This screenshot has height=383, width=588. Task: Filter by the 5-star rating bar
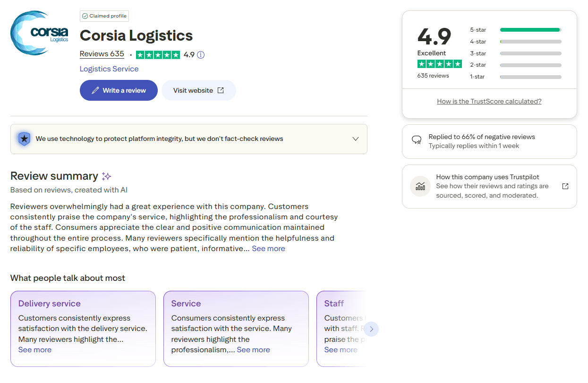click(530, 30)
